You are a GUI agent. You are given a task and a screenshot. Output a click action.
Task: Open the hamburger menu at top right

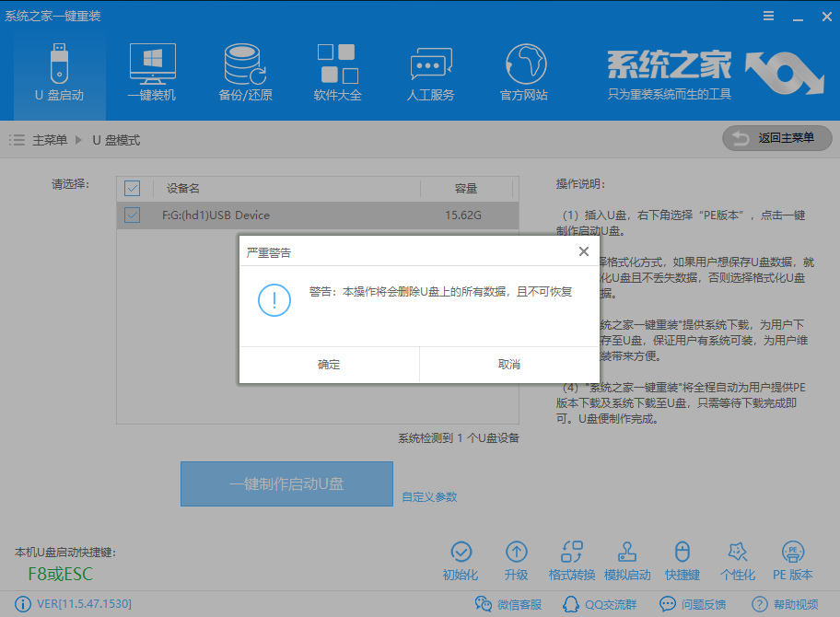pyautogui.click(x=768, y=16)
